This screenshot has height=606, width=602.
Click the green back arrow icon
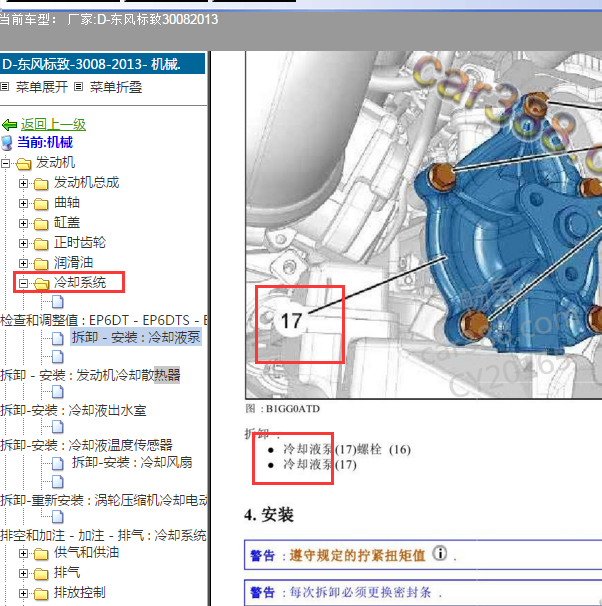click(9, 125)
